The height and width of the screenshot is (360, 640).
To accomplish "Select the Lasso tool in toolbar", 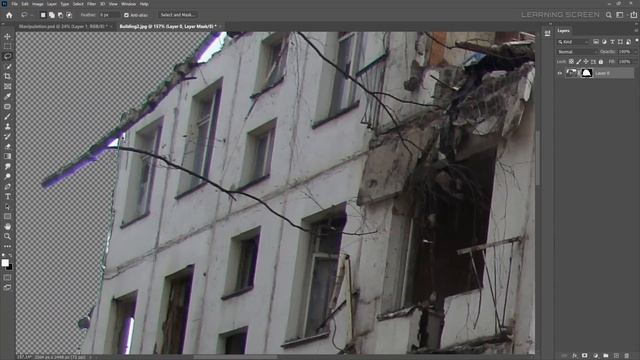I will (7, 56).
